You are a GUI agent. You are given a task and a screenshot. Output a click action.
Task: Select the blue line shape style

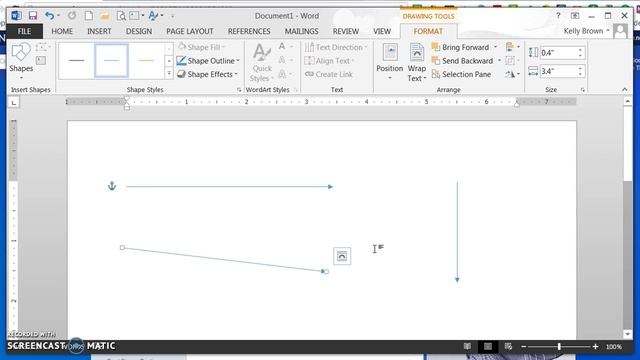click(x=111, y=60)
